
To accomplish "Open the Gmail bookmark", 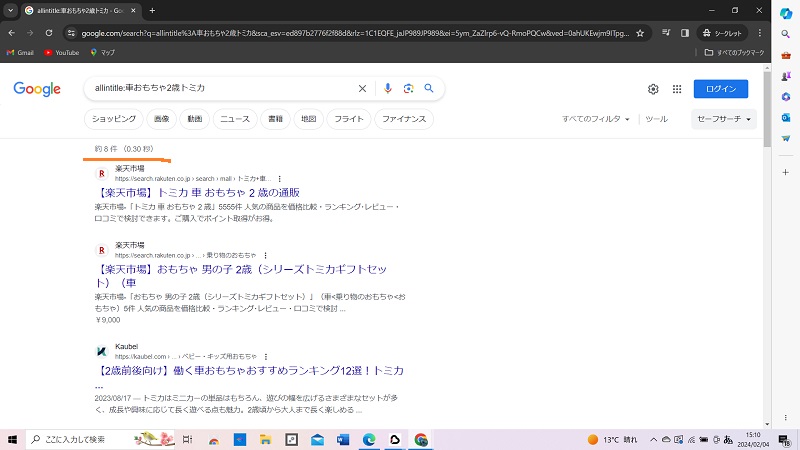I will click(x=20, y=53).
